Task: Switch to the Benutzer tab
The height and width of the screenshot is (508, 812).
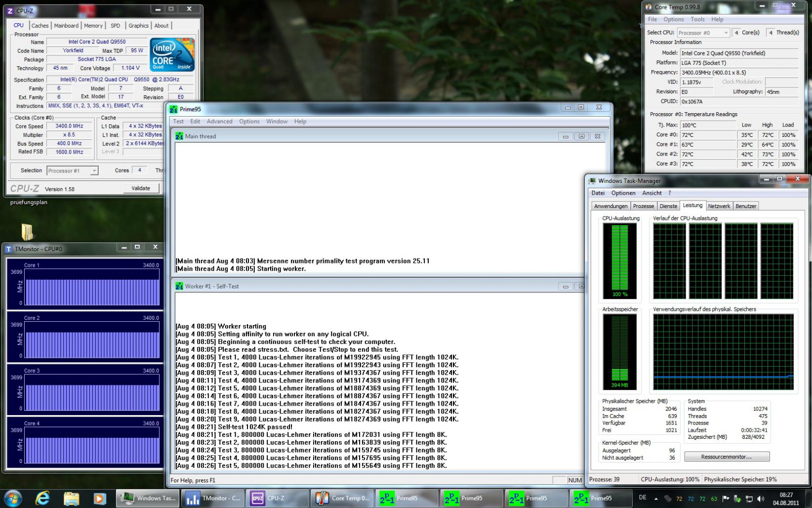Action: tap(746, 206)
